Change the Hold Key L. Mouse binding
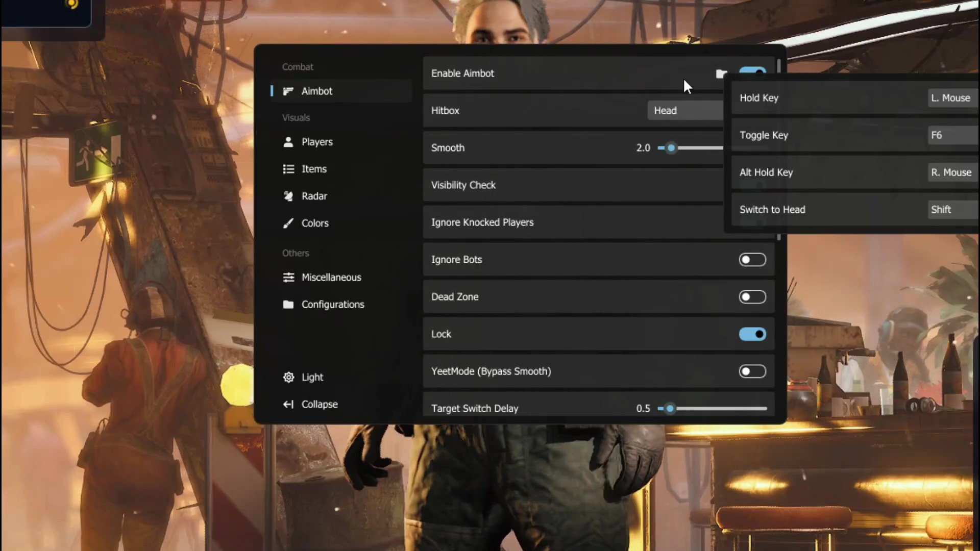The image size is (980, 551). tap(952, 98)
